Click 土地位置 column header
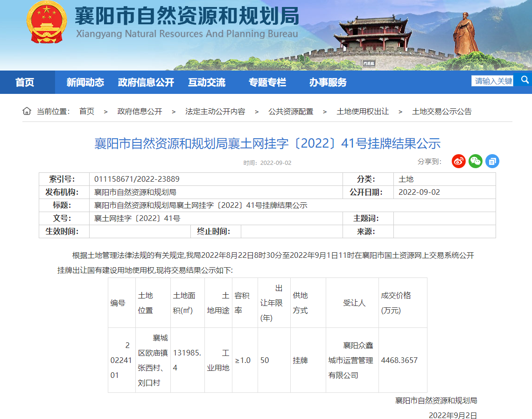The image size is (532, 419). pyautogui.click(x=153, y=303)
